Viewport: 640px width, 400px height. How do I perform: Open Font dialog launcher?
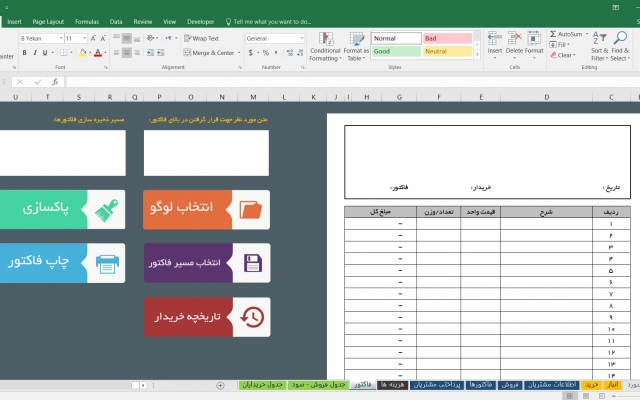click(x=106, y=67)
